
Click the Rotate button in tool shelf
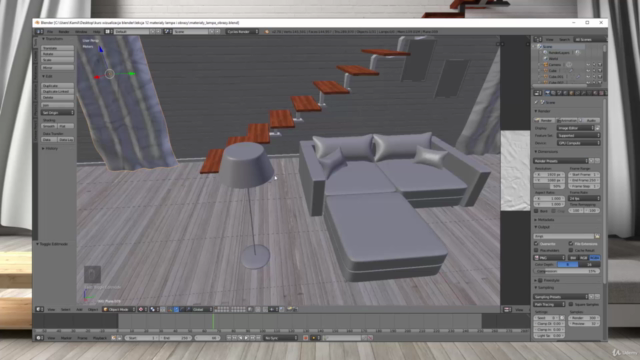58,54
